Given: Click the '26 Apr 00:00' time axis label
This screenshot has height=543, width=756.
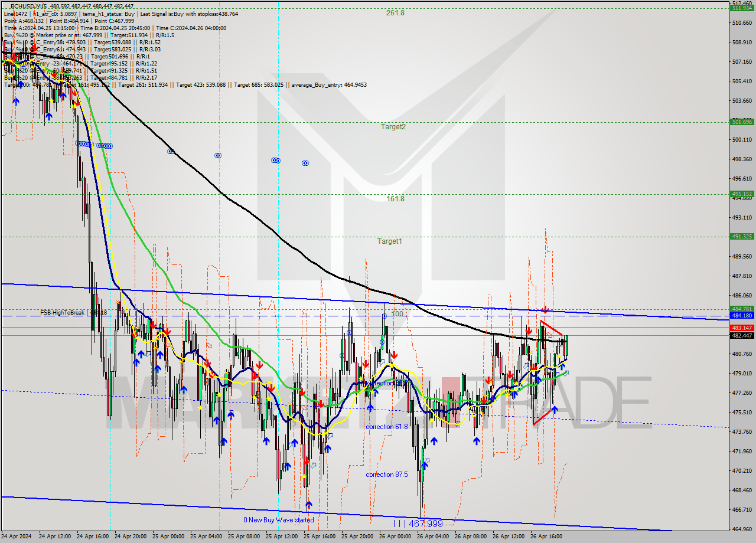Looking at the screenshot, I should [x=396, y=537].
